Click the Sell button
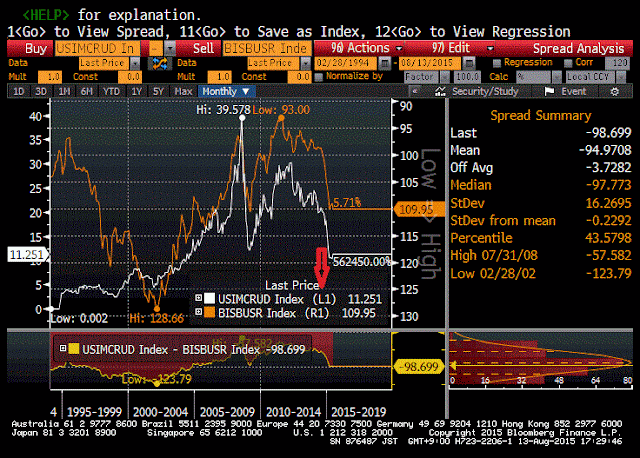 199,49
